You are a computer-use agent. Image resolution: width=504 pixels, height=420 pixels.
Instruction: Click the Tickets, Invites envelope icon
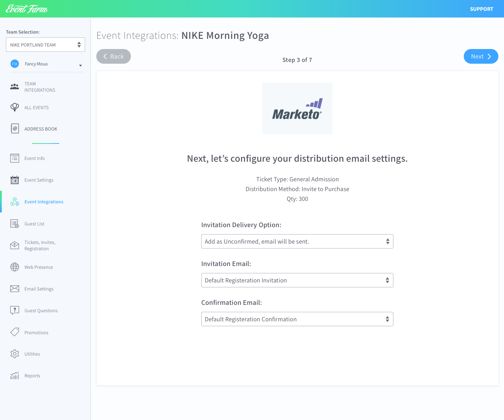tap(15, 245)
